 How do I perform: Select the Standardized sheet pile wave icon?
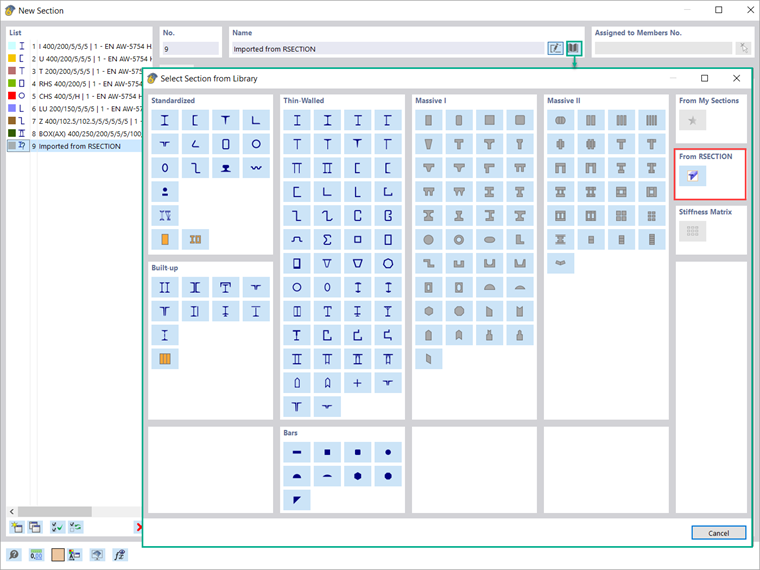click(256, 168)
